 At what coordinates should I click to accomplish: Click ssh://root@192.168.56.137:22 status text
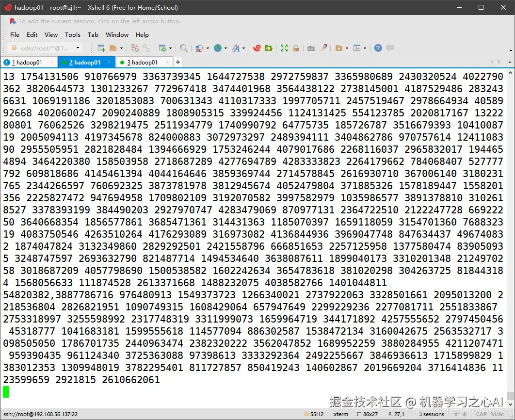(41, 414)
